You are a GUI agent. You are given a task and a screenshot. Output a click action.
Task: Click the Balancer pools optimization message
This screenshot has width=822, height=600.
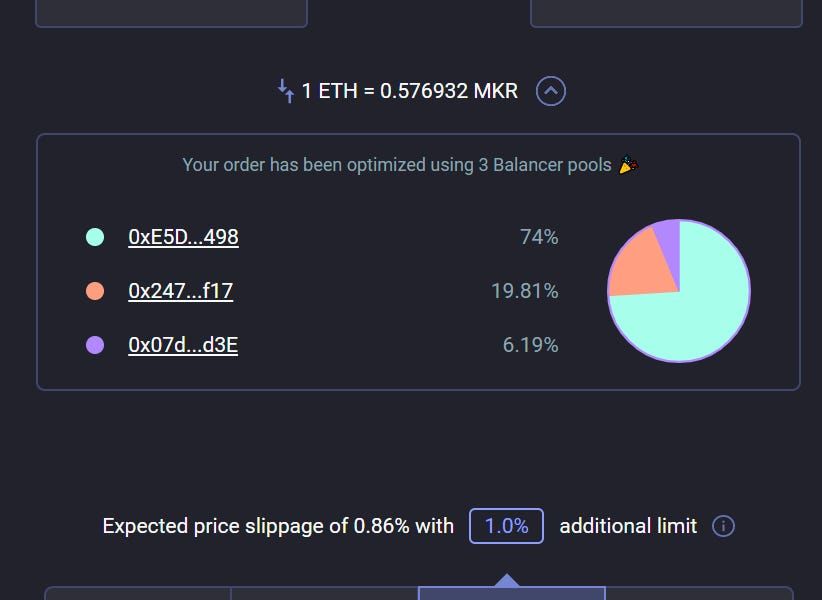pyautogui.click(x=396, y=165)
